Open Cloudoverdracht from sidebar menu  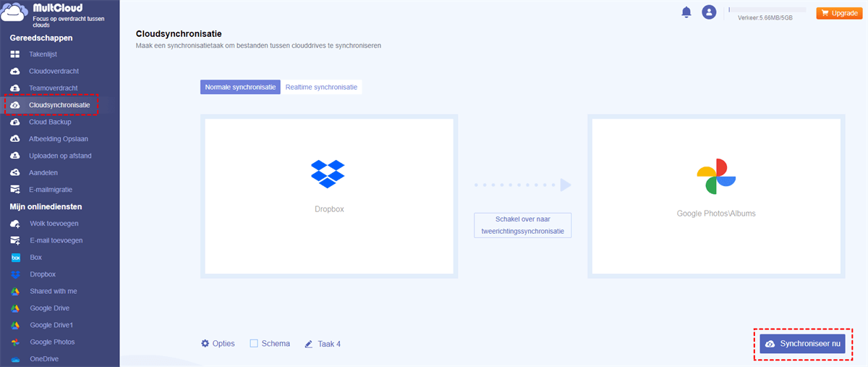coord(54,71)
